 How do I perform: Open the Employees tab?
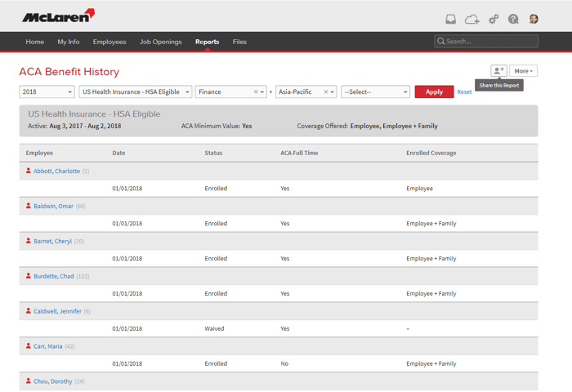(x=109, y=42)
